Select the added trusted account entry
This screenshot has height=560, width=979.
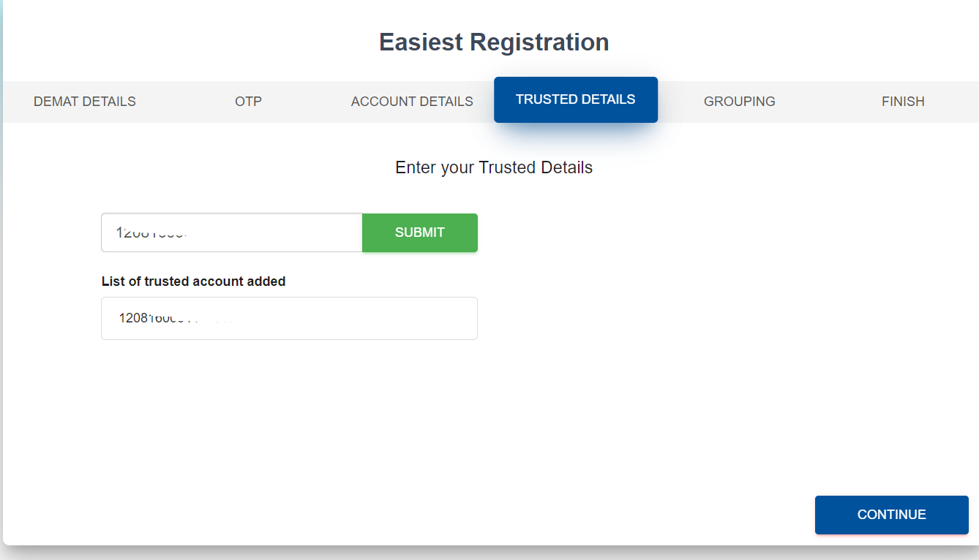[x=289, y=319]
